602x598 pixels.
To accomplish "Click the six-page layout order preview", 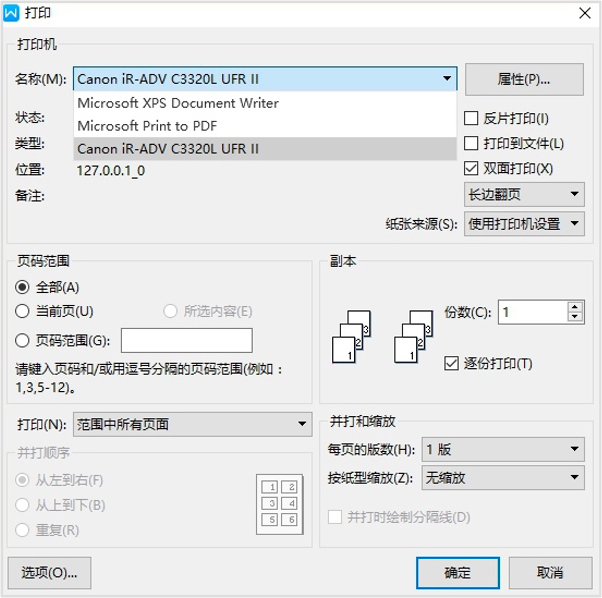I will [280, 504].
